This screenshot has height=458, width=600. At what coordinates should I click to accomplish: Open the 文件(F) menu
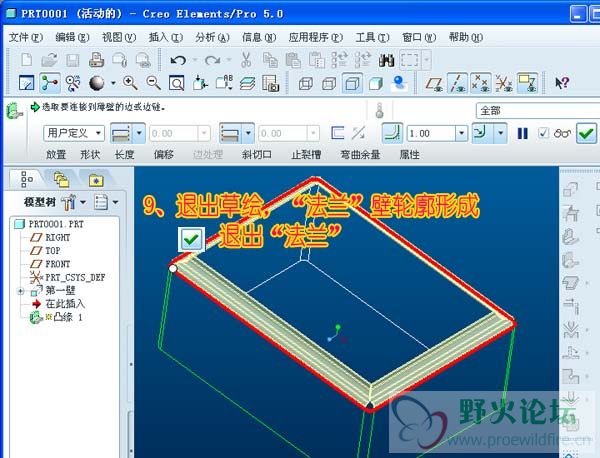(26, 37)
